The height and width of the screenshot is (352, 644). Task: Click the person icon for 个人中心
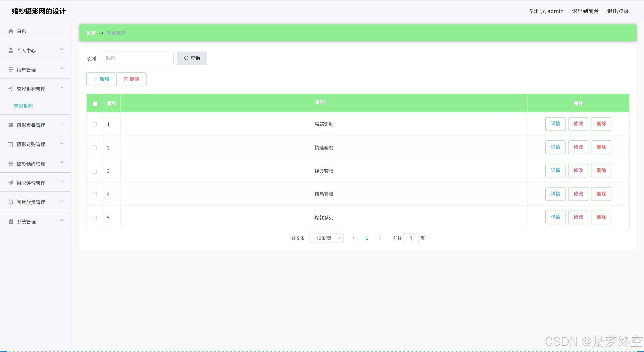click(11, 50)
